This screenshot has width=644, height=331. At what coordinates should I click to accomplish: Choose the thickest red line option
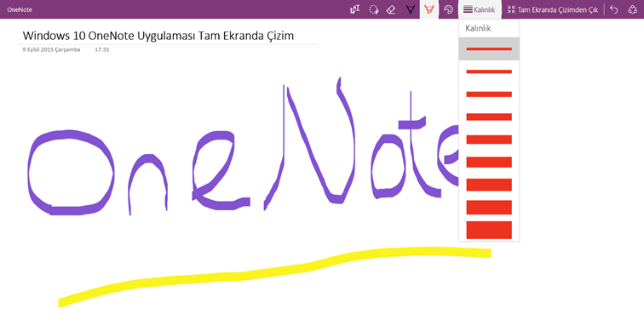(x=489, y=230)
